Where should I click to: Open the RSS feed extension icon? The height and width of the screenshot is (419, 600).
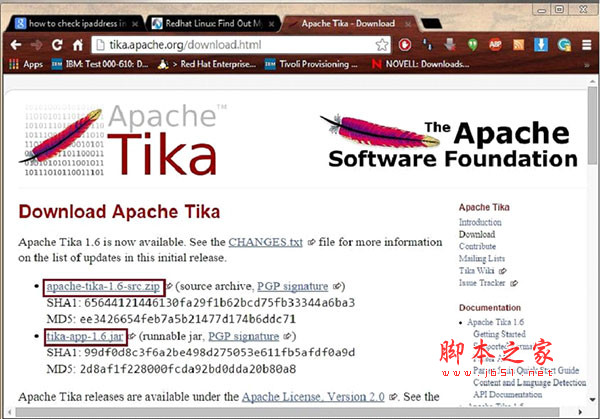[518, 45]
